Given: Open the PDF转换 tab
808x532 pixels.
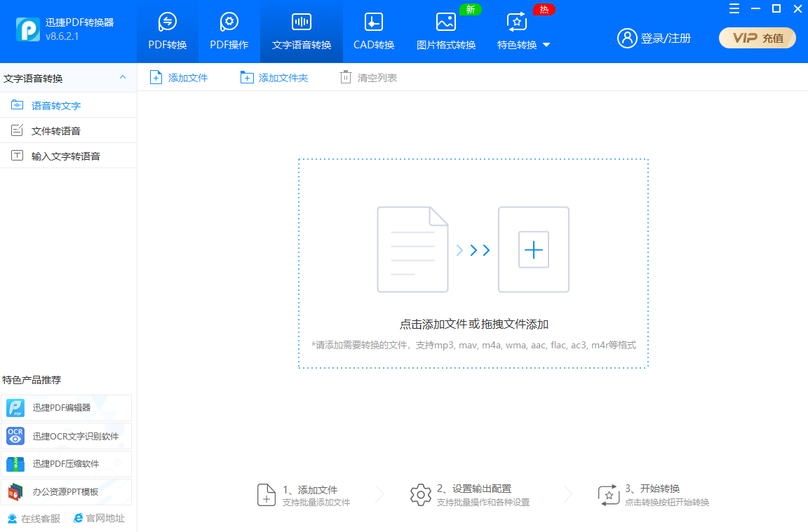Looking at the screenshot, I should [168, 32].
